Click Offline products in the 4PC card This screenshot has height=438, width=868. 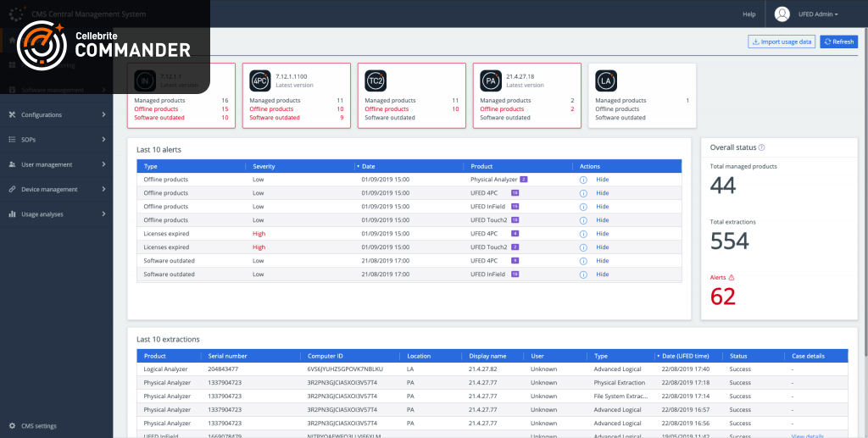tap(272, 109)
